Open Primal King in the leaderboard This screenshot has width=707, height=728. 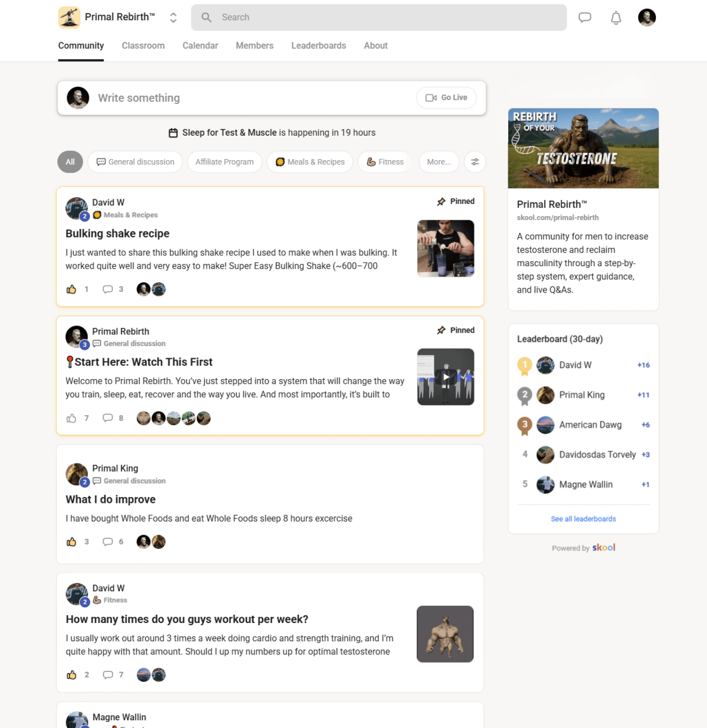point(582,395)
